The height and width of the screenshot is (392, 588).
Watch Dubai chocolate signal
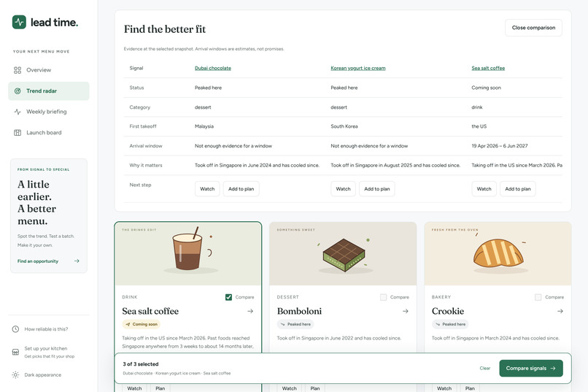[x=207, y=188]
